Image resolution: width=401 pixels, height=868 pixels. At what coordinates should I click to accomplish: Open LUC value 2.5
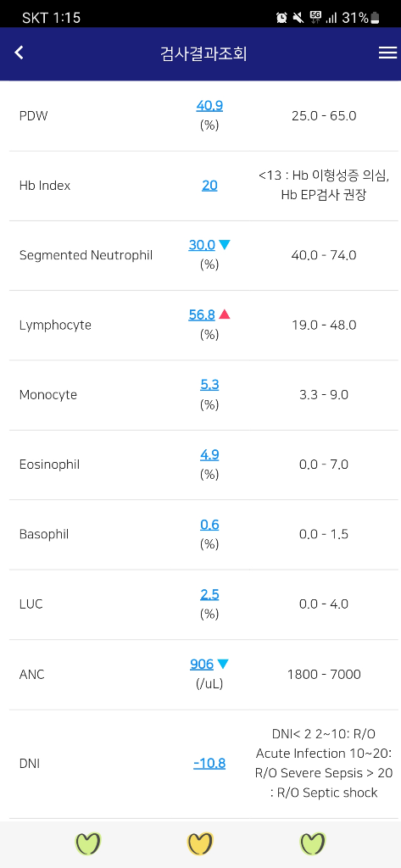(209, 594)
